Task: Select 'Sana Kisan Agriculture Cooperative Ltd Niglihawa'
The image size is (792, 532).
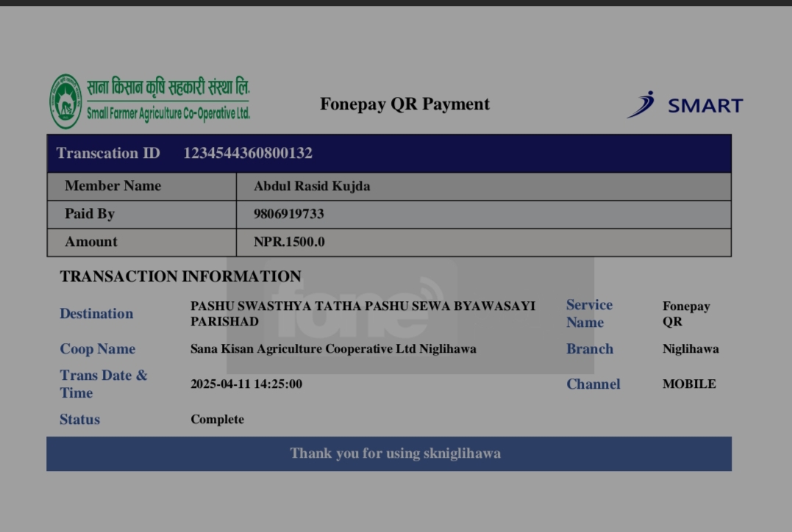Action: tap(333, 349)
